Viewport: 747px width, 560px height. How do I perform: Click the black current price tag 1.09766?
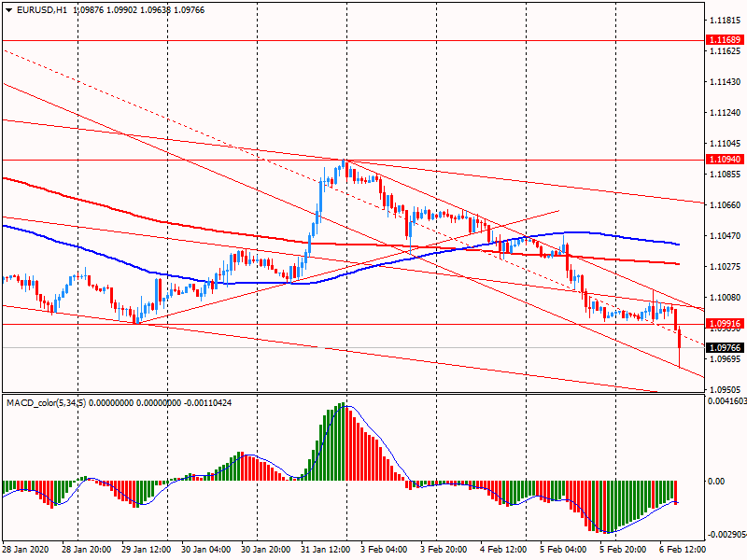(725, 347)
